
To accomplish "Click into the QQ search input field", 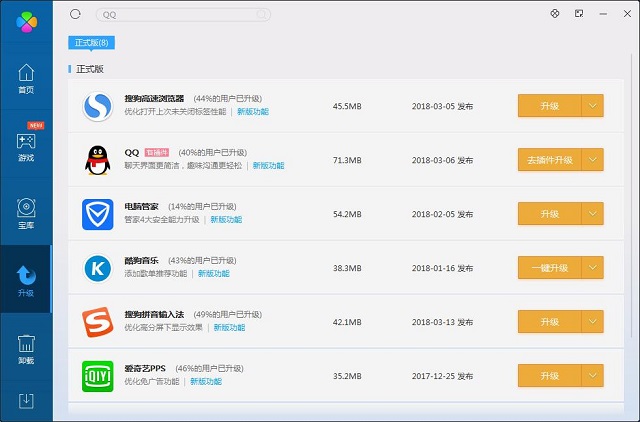I will [180, 15].
